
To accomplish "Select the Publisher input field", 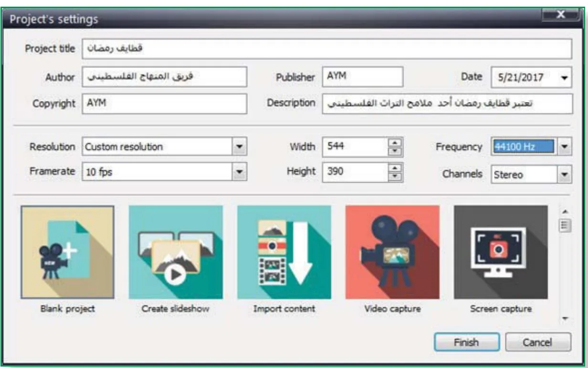I will 363,76.
